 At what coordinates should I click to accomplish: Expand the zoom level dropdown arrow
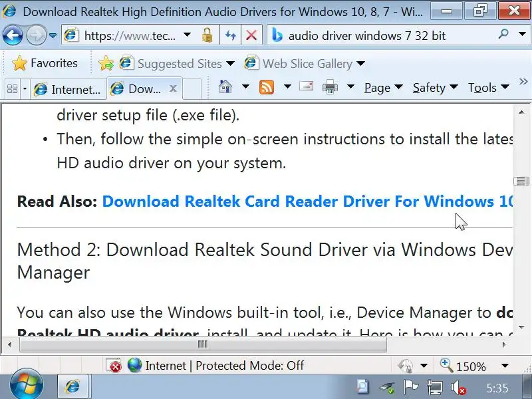coord(505,366)
